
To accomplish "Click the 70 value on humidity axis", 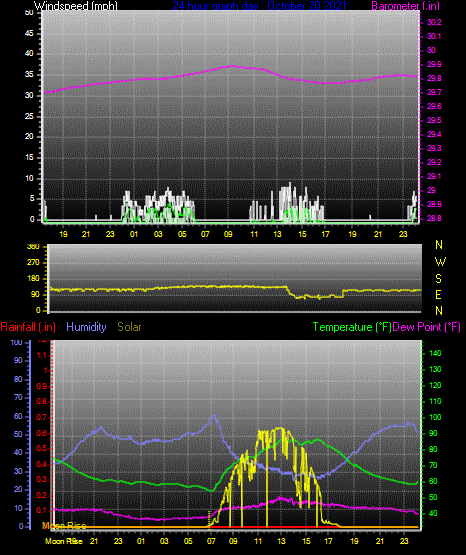I will coord(18,397).
